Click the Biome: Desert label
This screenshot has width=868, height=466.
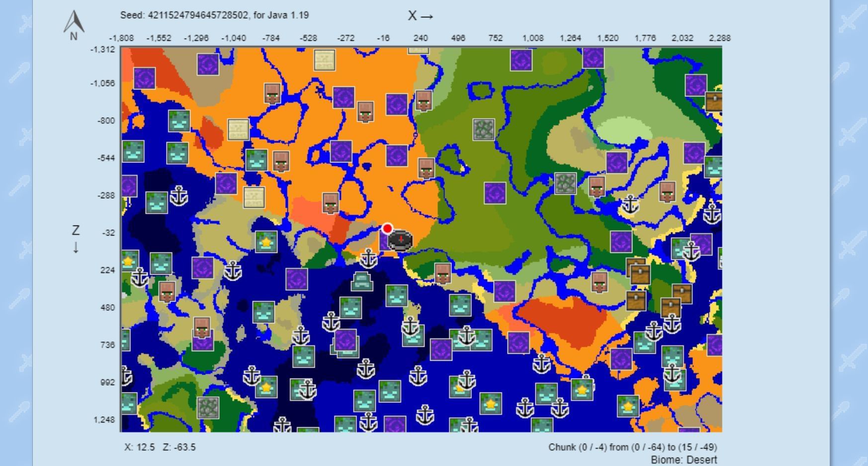pos(684,460)
